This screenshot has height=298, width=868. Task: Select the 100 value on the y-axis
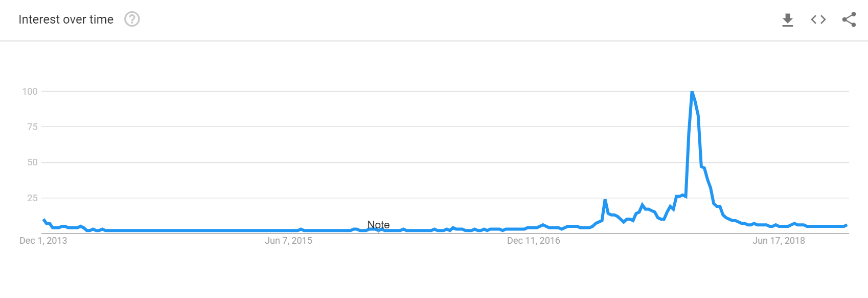[x=31, y=92]
